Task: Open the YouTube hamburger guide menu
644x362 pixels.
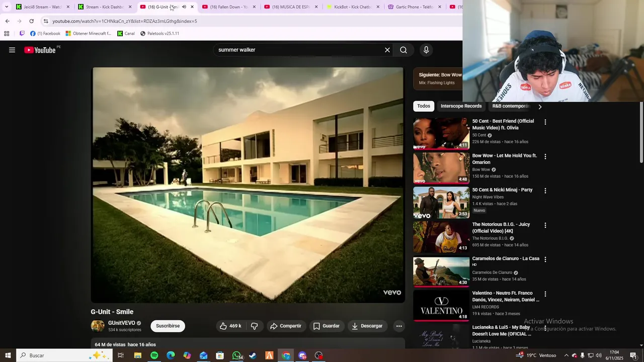Action: (x=12, y=50)
